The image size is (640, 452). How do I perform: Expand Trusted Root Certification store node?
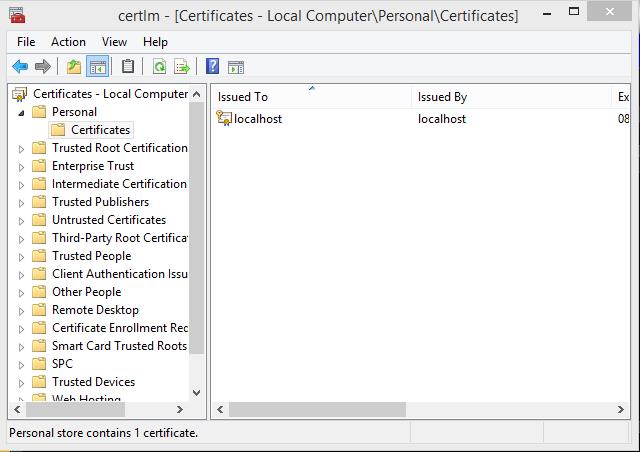click(21, 148)
